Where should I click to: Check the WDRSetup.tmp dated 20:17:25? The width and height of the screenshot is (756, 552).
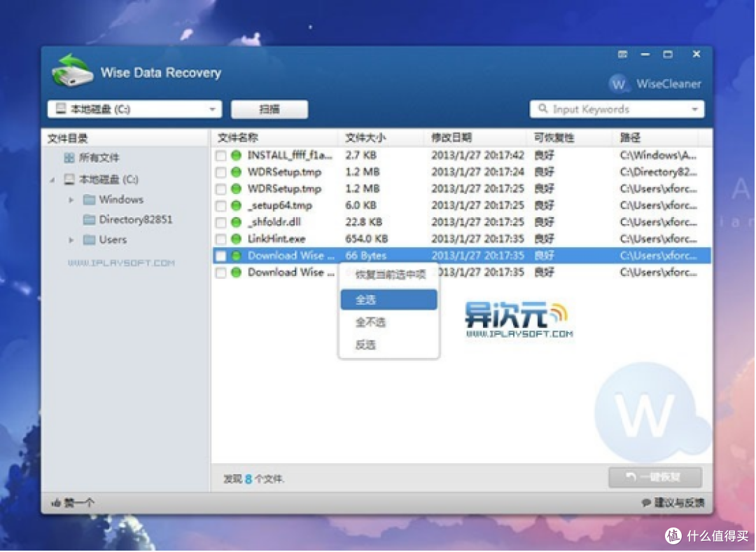pyautogui.click(x=220, y=189)
